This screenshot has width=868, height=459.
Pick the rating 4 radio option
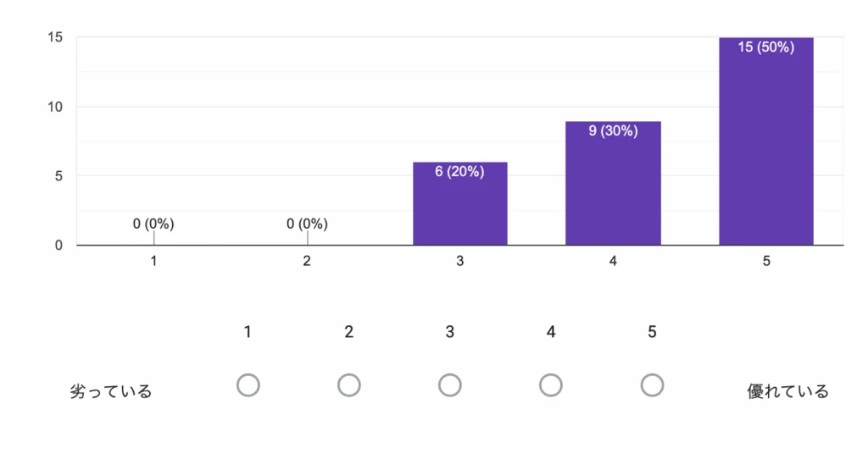(551, 385)
